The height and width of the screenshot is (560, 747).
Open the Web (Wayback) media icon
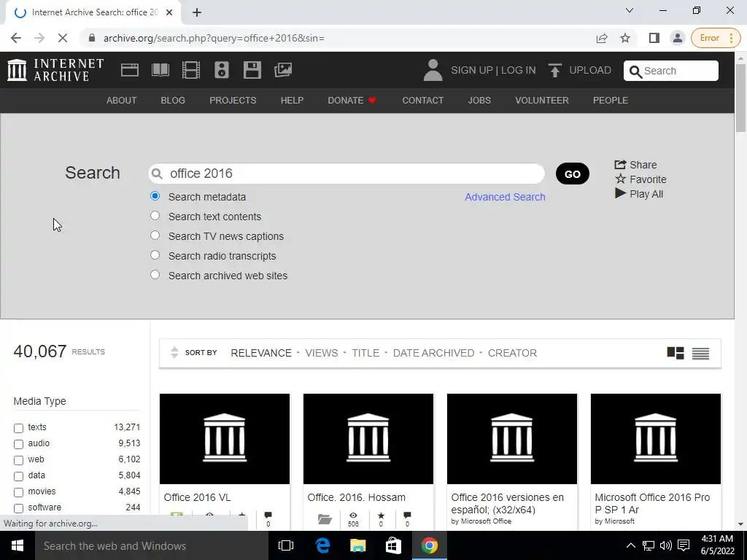click(130, 70)
